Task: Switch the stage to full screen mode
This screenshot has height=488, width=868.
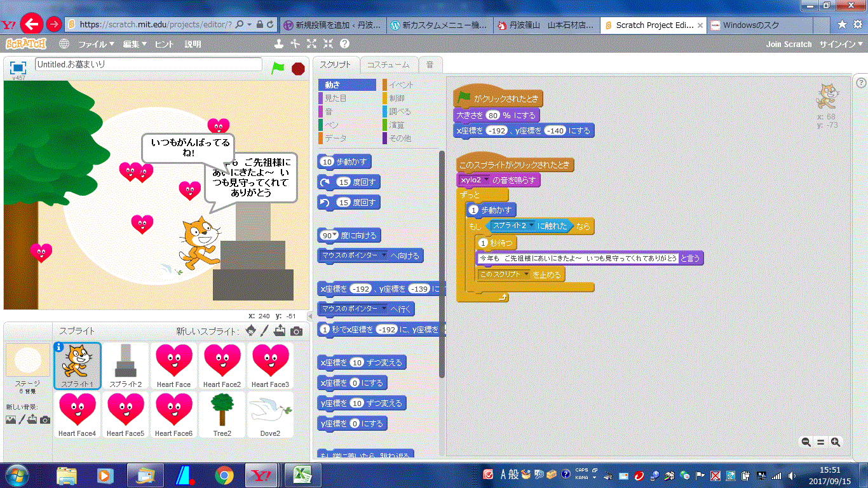Action: (18, 67)
